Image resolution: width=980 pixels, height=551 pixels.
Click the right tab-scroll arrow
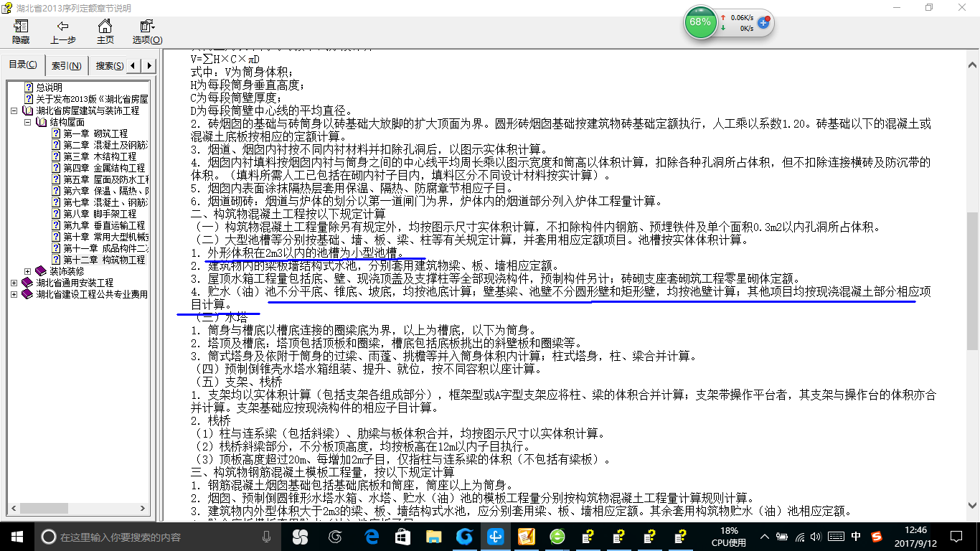point(149,66)
